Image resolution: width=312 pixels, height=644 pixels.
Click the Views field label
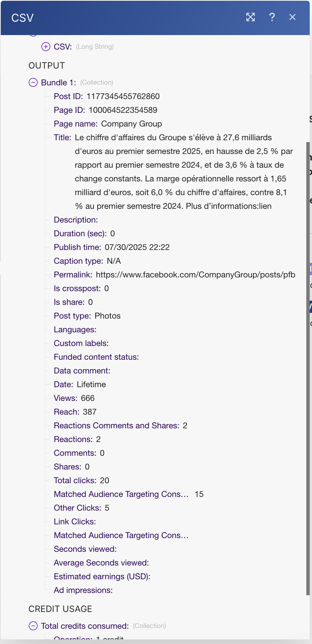[x=65, y=398]
